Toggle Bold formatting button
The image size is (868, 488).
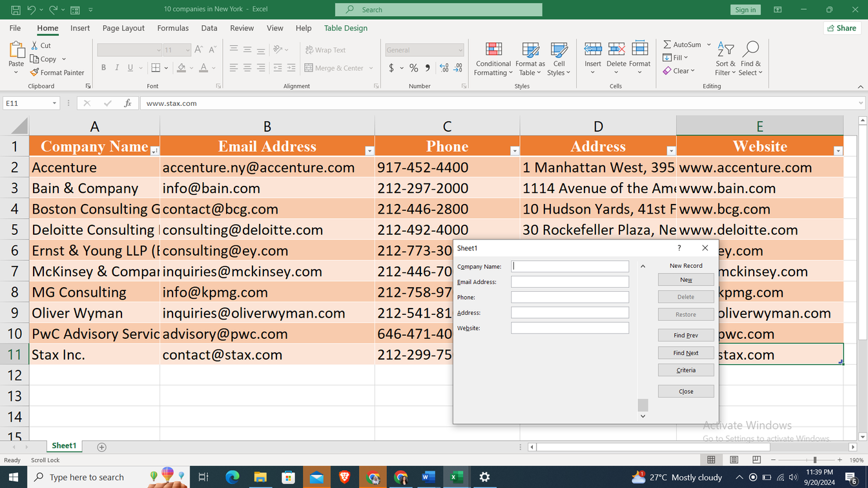coord(103,68)
